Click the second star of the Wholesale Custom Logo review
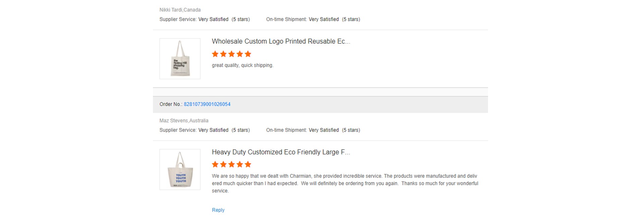Viewport: 644px width, 218px height. pyautogui.click(x=223, y=54)
